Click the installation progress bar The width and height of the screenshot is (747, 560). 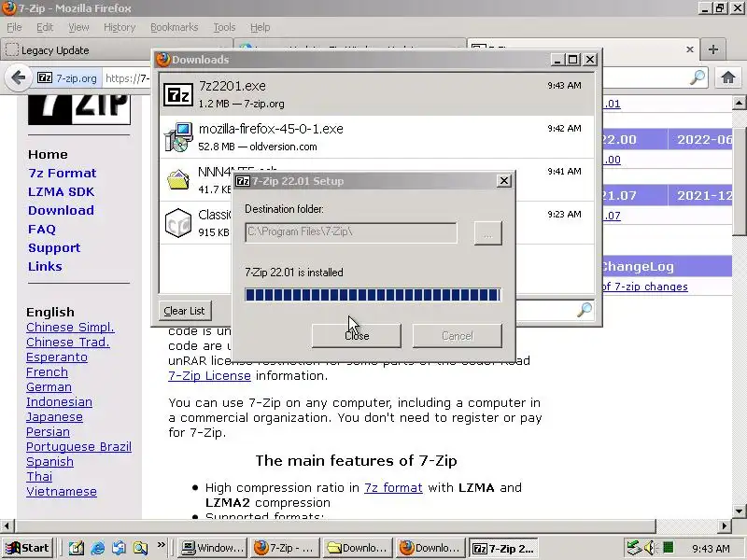point(373,295)
